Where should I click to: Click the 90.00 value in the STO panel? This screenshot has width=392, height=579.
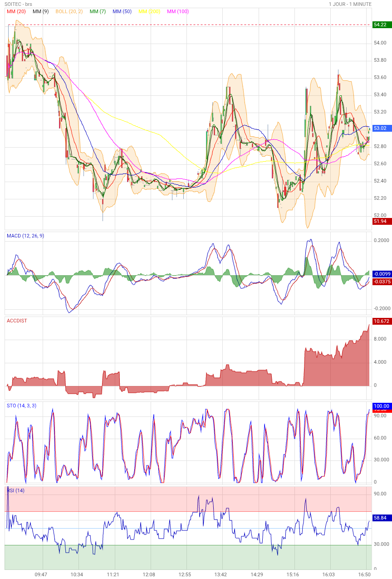coord(380,416)
